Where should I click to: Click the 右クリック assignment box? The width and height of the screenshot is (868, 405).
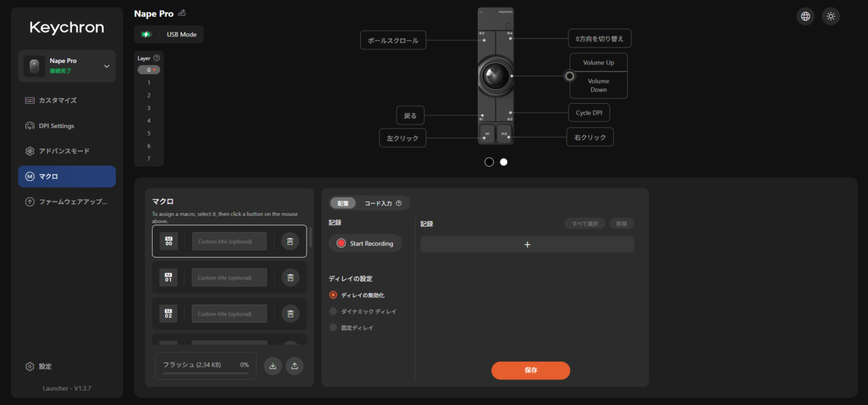coord(590,137)
